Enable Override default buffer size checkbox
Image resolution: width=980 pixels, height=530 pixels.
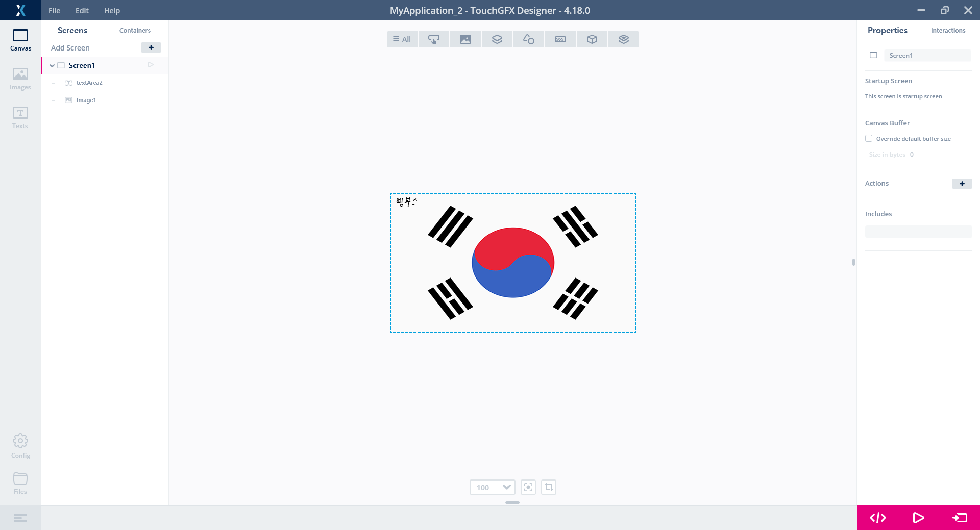[x=869, y=138]
